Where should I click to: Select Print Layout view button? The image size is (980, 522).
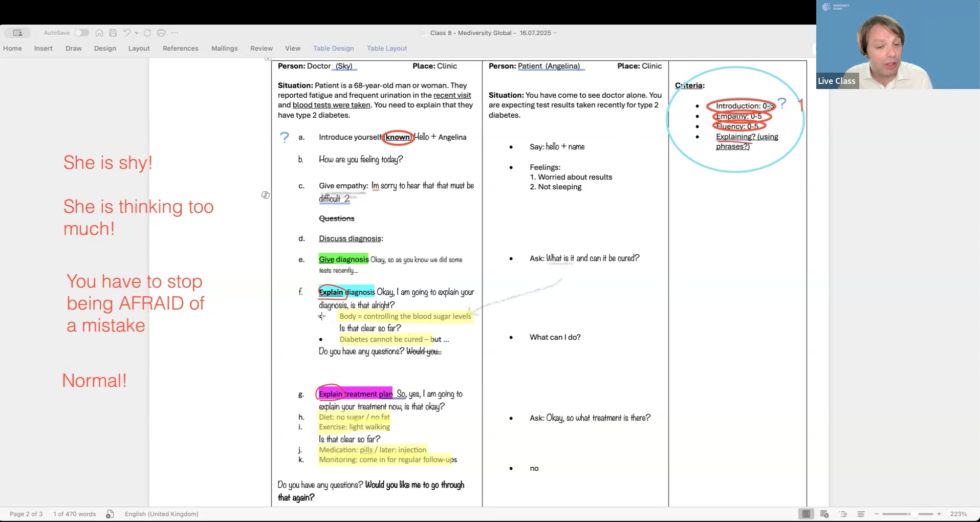806,514
